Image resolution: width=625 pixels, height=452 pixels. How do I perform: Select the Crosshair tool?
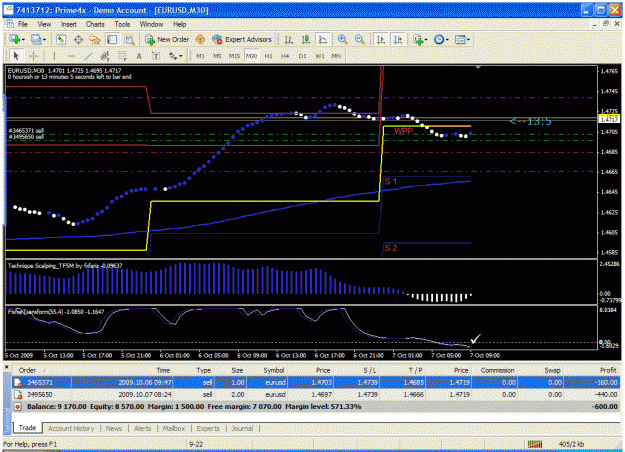pyautogui.click(x=33, y=56)
